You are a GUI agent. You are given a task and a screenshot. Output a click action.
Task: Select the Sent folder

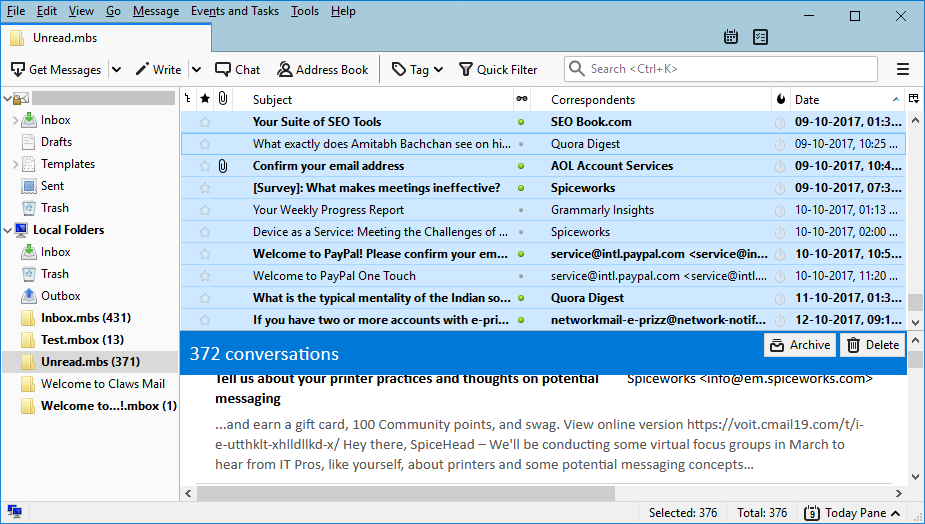coord(52,186)
